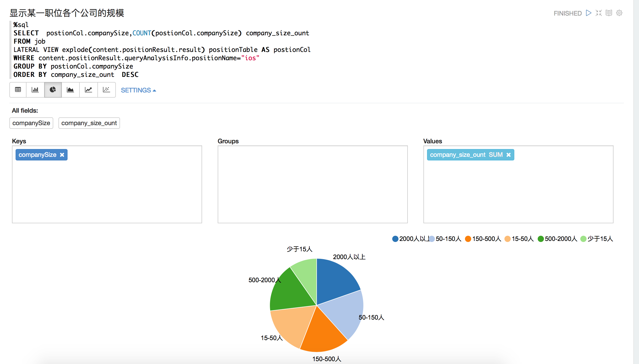
Task: Toggle the 150-500人 legend swatch
Action: coord(468,239)
